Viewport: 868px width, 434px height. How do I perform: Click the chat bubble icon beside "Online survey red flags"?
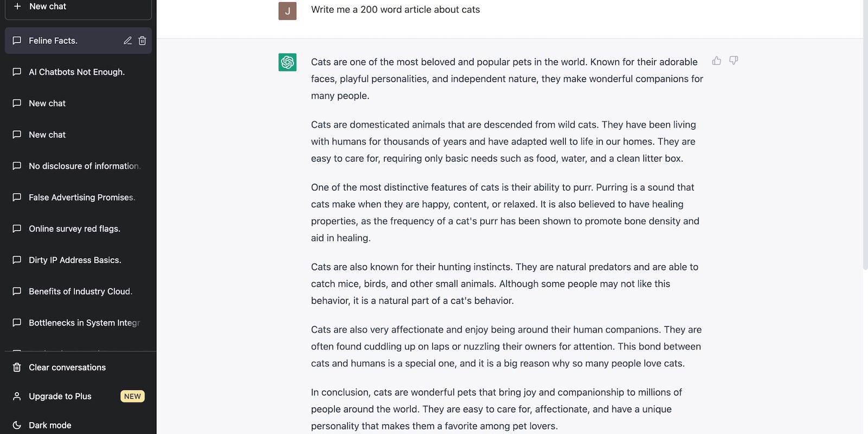point(17,228)
